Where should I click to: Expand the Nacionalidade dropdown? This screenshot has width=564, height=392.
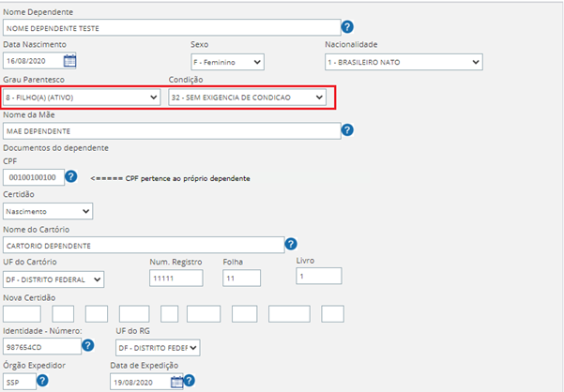click(x=403, y=62)
